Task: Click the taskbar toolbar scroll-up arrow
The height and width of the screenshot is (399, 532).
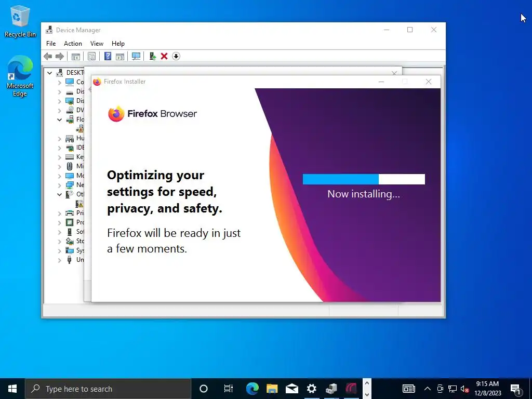Action: coord(367,383)
